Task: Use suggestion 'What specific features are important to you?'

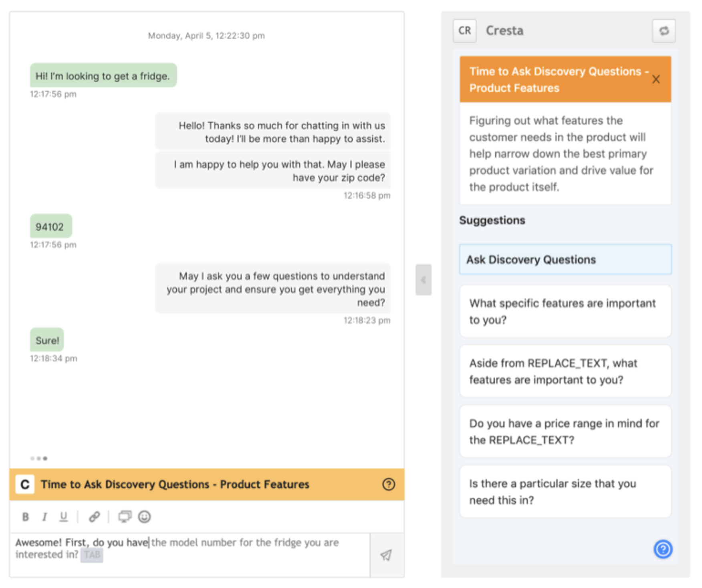Action: pyautogui.click(x=565, y=311)
